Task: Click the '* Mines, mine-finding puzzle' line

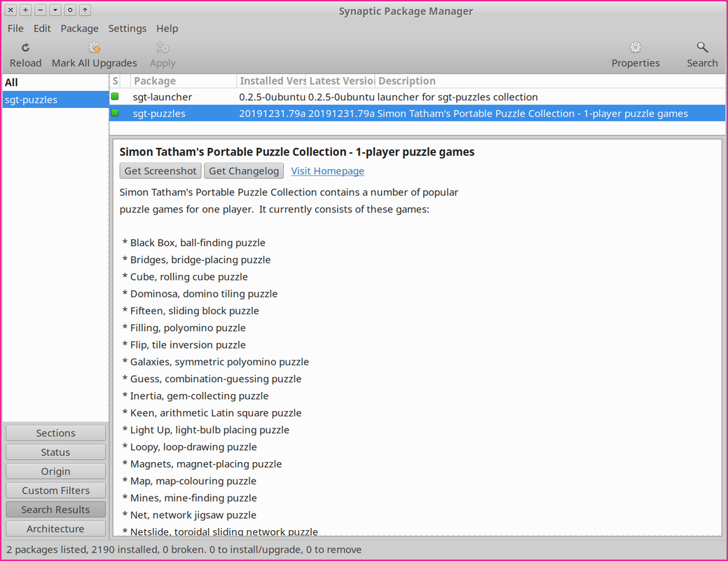Action: pyautogui.click(x=189, y=498)
